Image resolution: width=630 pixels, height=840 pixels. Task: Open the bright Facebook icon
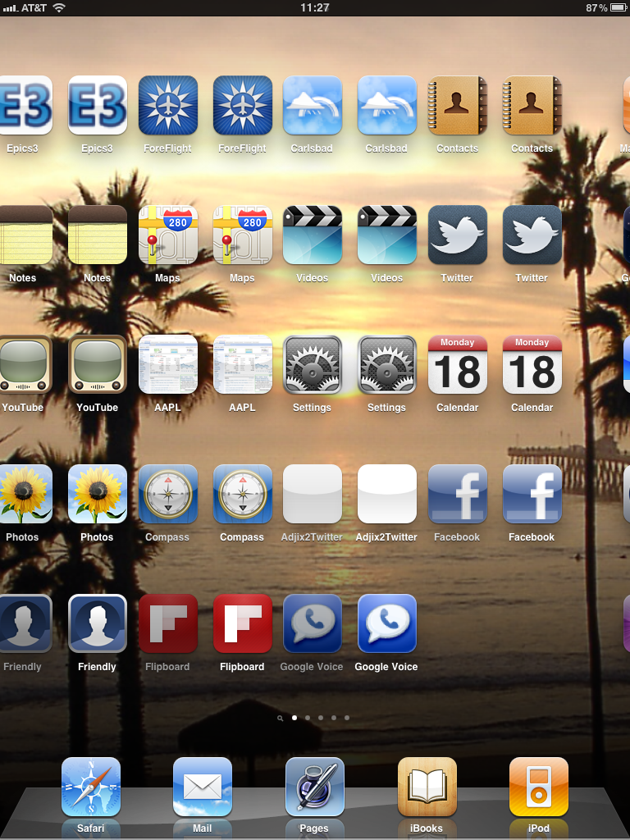click(532, 494)
